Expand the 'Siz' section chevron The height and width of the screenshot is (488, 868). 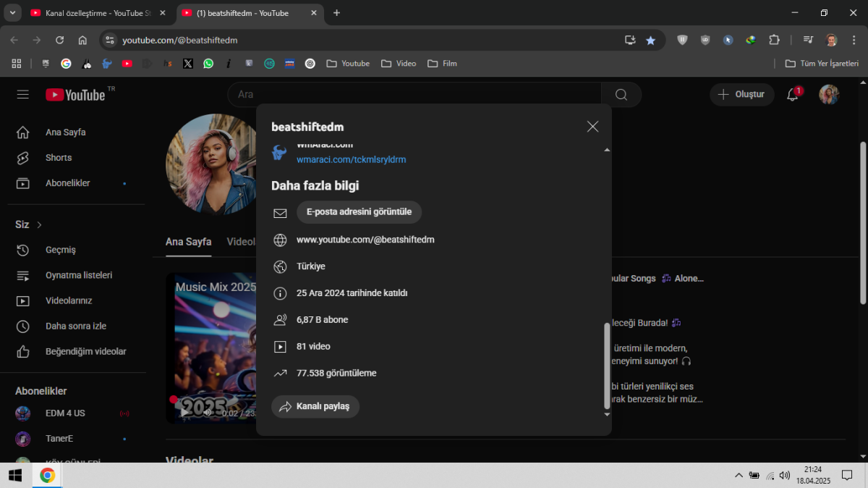40,224
